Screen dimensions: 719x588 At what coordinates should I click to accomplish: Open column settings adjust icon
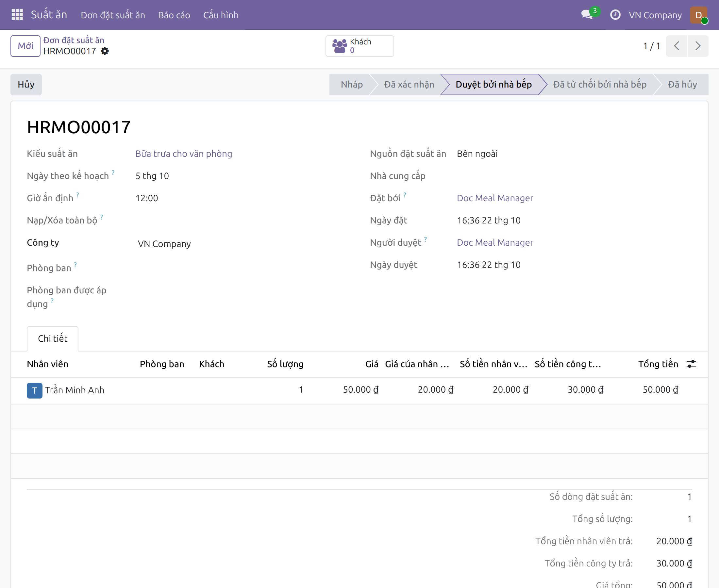click(691, 364)
